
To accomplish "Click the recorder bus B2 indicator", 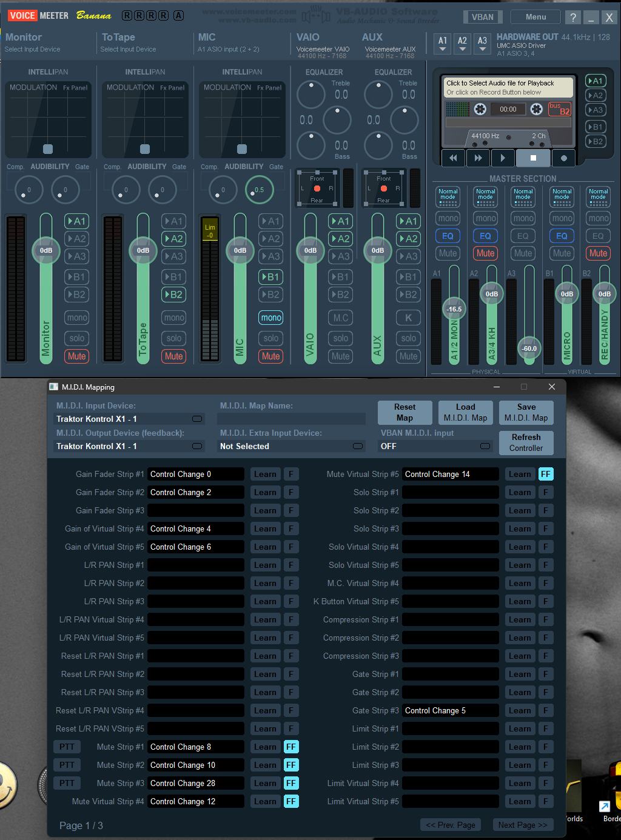I will point(560,109).
